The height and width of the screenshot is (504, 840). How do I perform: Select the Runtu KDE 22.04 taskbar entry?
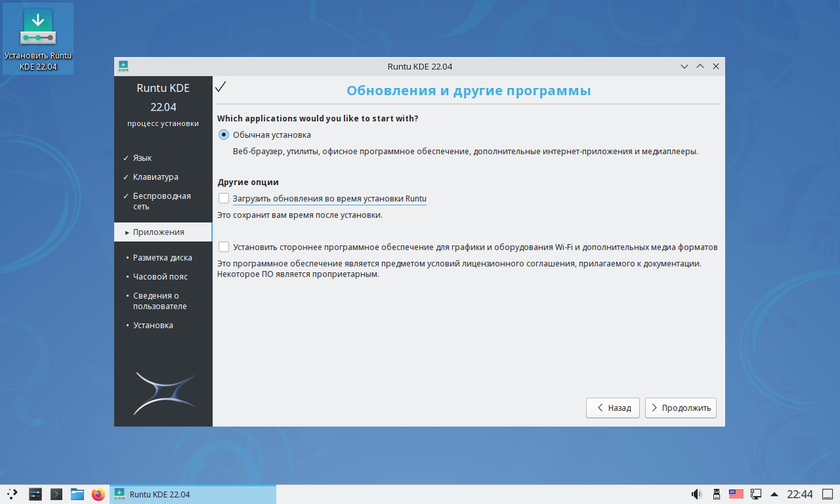(x=193, y=494)
